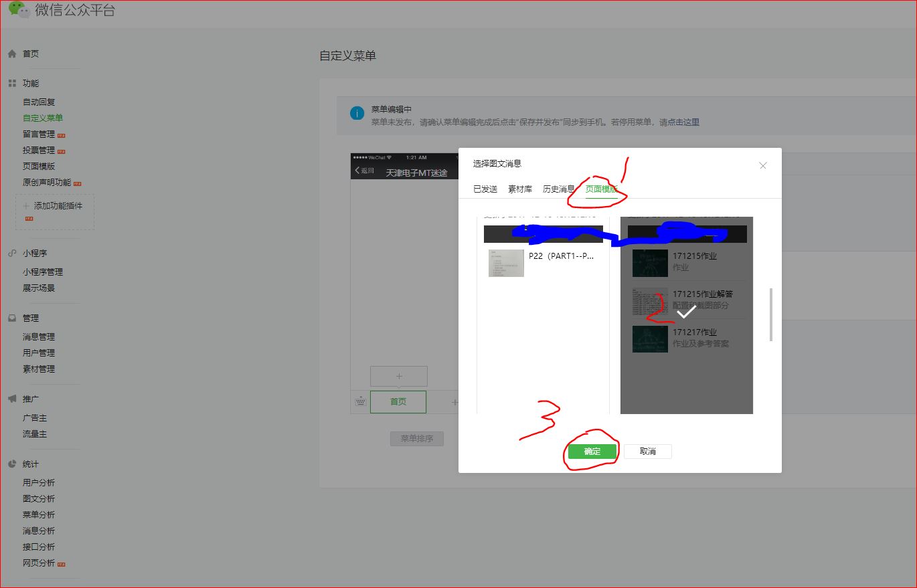
Task: Open 展示场景 in the sidebar
Action: tap(39, 288)
